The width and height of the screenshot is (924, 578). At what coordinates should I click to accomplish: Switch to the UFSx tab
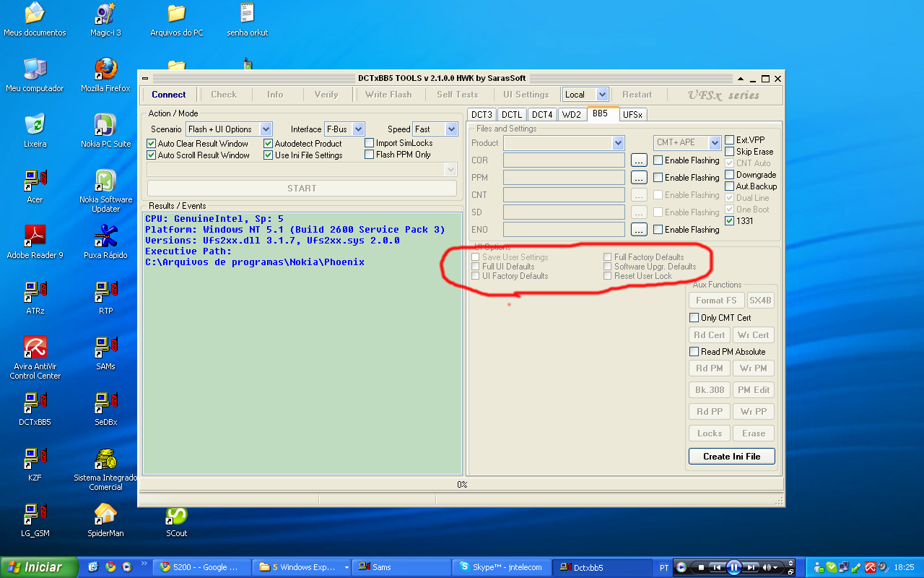click(x=633, y=114)
